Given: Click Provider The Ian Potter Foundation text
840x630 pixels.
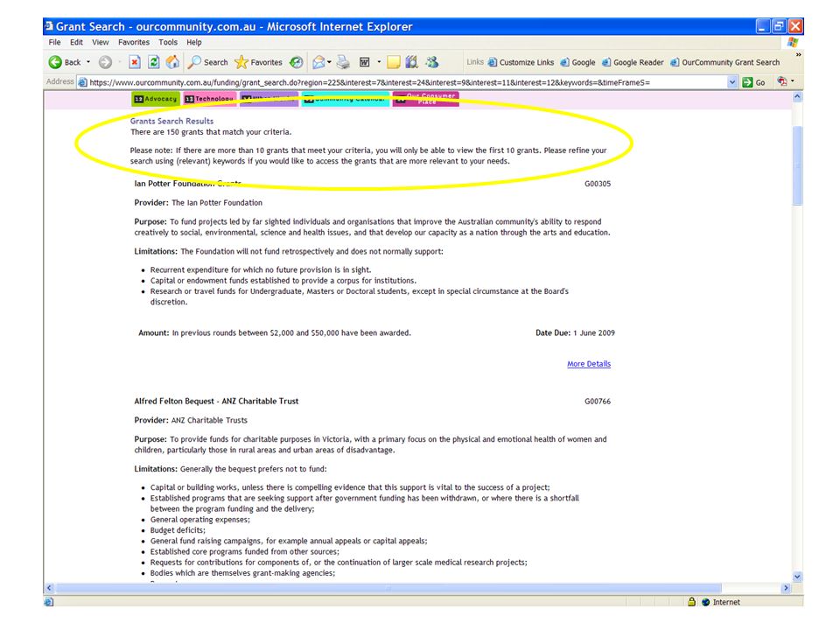Looking at the screenshot, I should [199, 203].
